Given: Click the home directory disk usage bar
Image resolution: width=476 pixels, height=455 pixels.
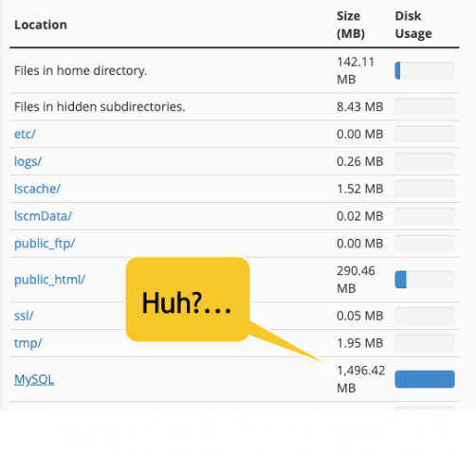Looking at the screenshot, I should [425, 70].
